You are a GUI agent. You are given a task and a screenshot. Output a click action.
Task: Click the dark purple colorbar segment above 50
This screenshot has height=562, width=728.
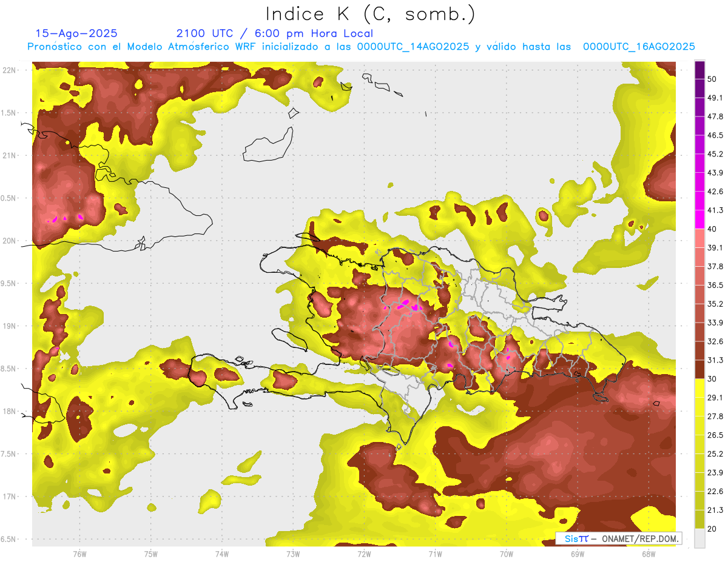tap(699, 70)
